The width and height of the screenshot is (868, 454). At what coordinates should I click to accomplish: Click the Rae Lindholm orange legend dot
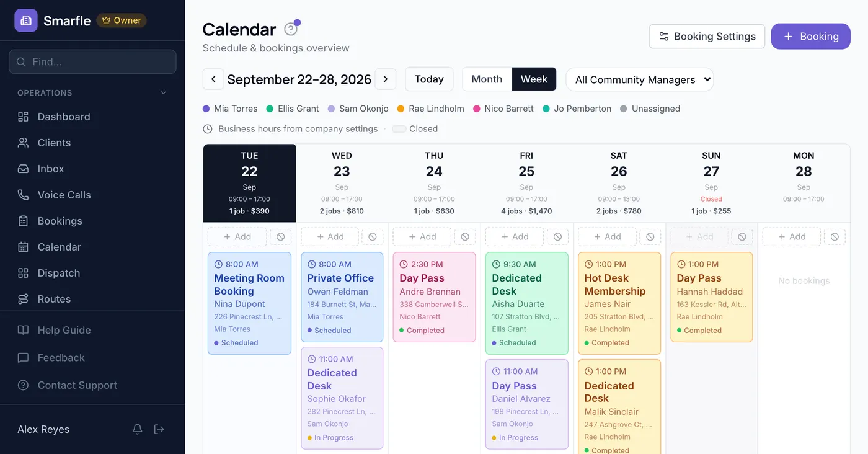401,109
